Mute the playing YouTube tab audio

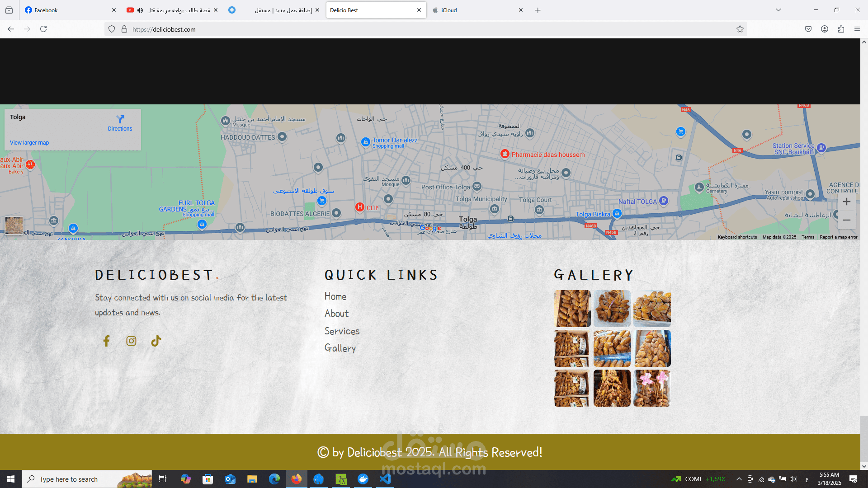click(140, 10)
